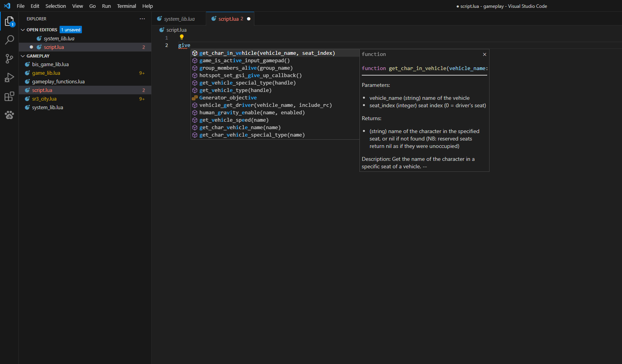The width and height of the screenshot is (622, 364).
Task: Switch to the system_lib.lua tab
Action: [x=179, y=19]
